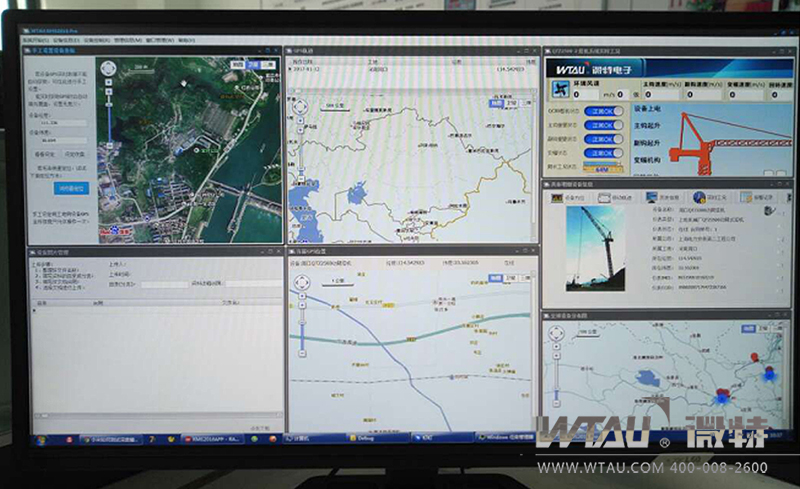Click the crane photo in device panel
The width and height of the screenshot is (800, 489).
click(595, 250)
